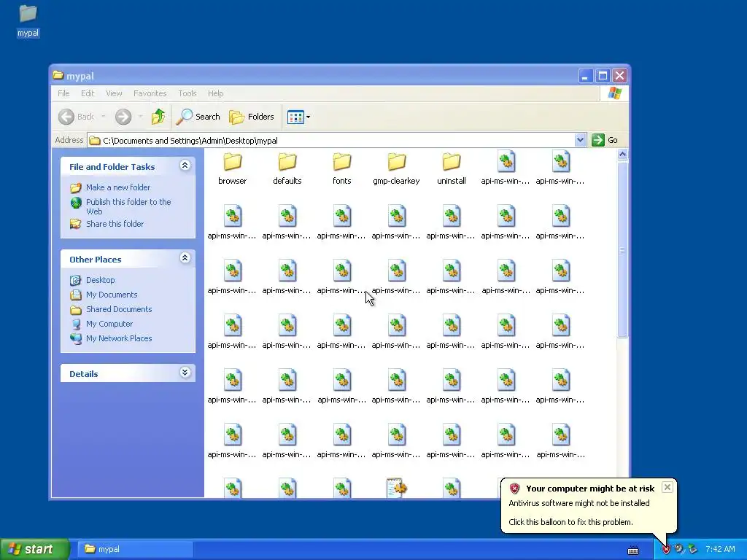Toggle the Folders pane
The height and width of the screenshot is (560, 747).
(252, 117)
